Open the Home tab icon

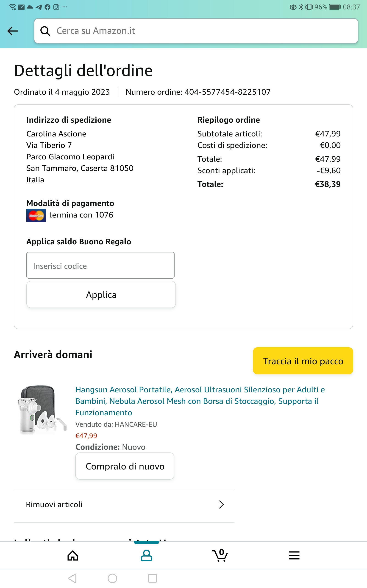point(72,555)
